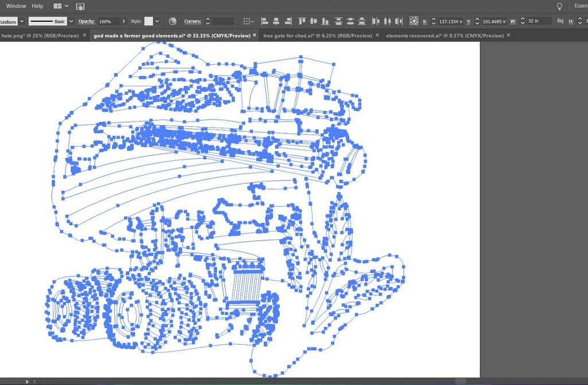Click Vertical Distribute Center icon

tap(350, 21)
